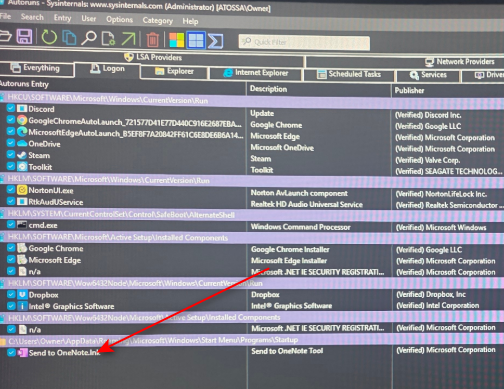Click the file Properties toolbar icon
The width and height of the screenshot is (504, 389).
(x=108, y=39)
